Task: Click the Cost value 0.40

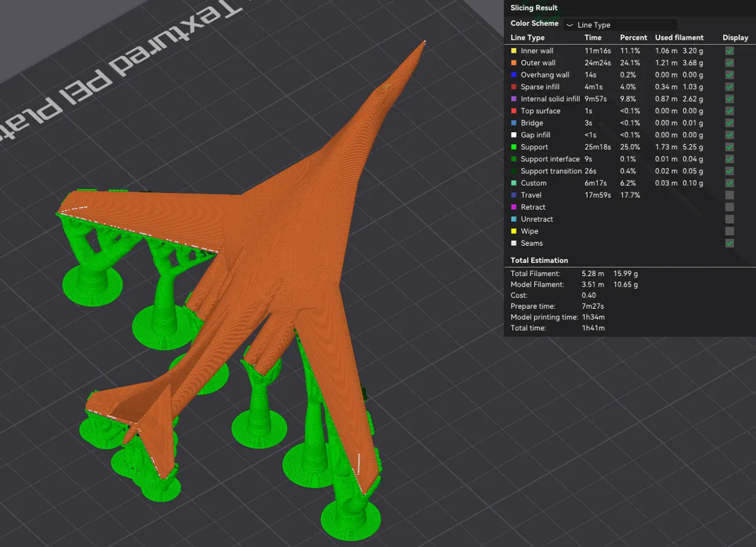Action: coord(588,296)
